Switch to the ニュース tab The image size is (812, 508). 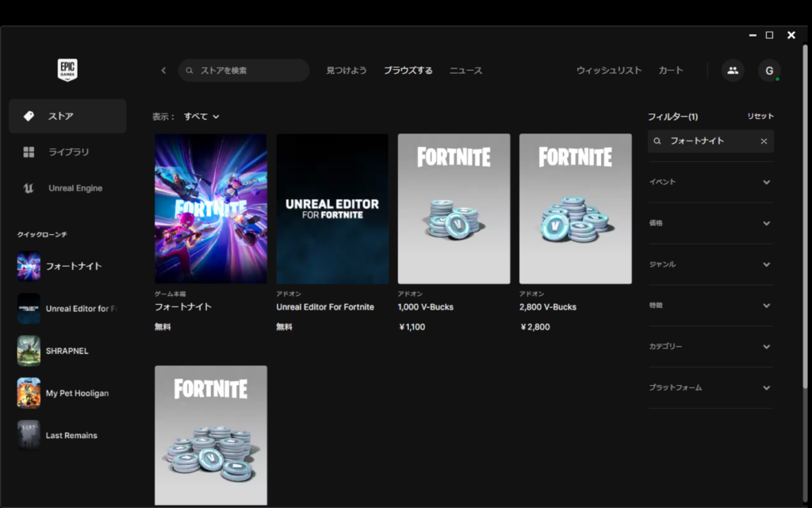click(466, 71)
